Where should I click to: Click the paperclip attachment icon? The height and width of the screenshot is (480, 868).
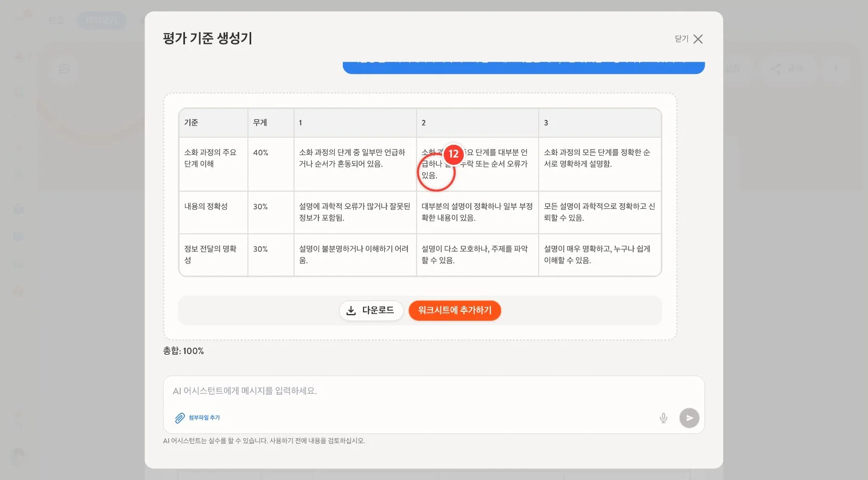click(x=180, y=418)
